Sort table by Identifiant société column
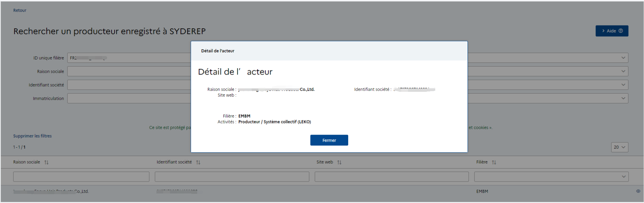This screenshot has width=644, height=203. [198, 163]
